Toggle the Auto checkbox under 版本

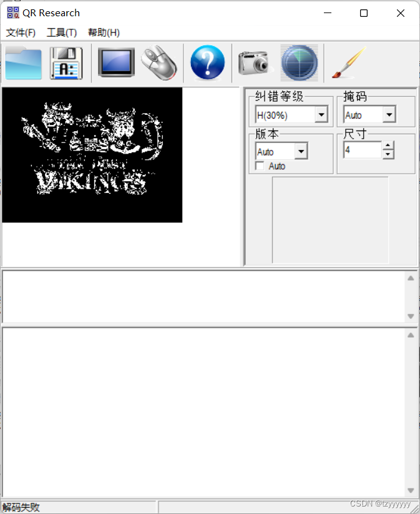pos(260,166)
